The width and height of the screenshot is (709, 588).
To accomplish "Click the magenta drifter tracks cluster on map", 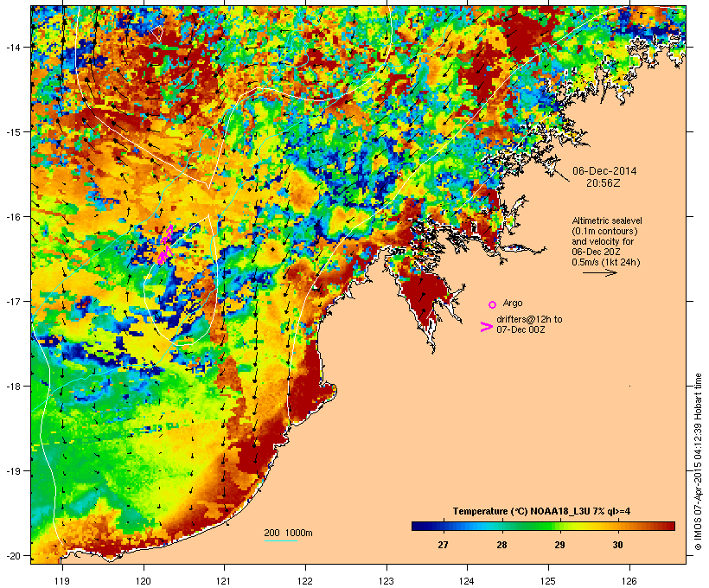I will (165, 245).
